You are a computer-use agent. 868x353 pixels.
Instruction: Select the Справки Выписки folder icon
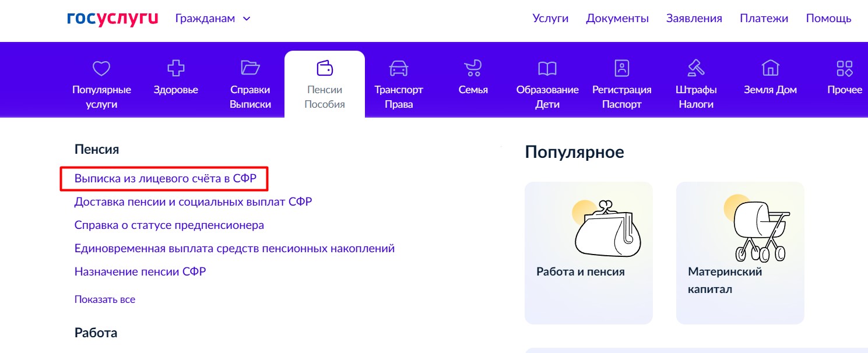click(x=250, y=69)
